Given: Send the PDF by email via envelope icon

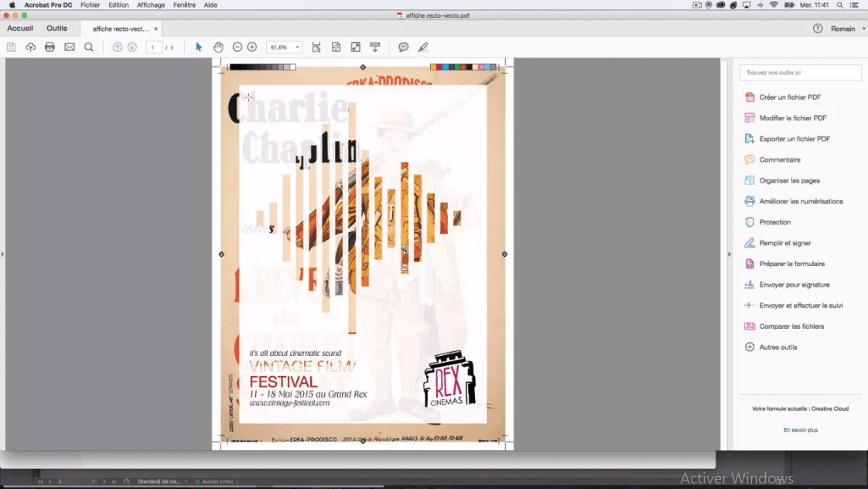Looking at the screenshot, I should 68,46.
